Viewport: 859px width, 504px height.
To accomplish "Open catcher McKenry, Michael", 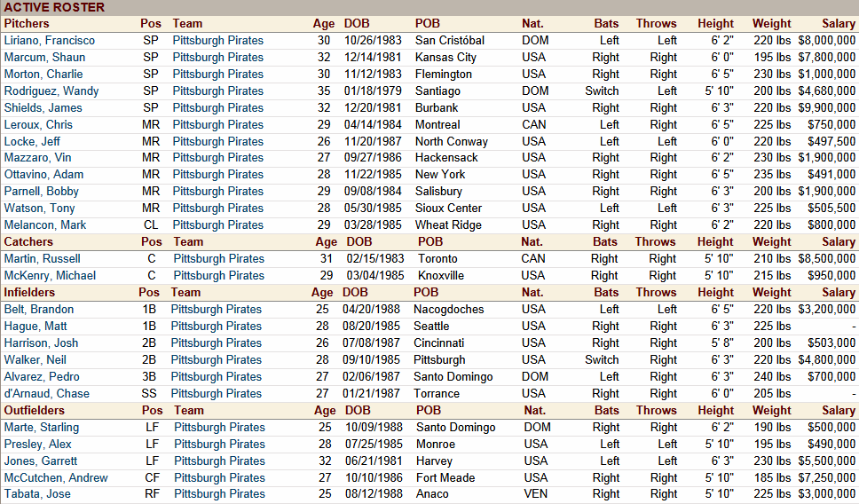I will [50, 276].
